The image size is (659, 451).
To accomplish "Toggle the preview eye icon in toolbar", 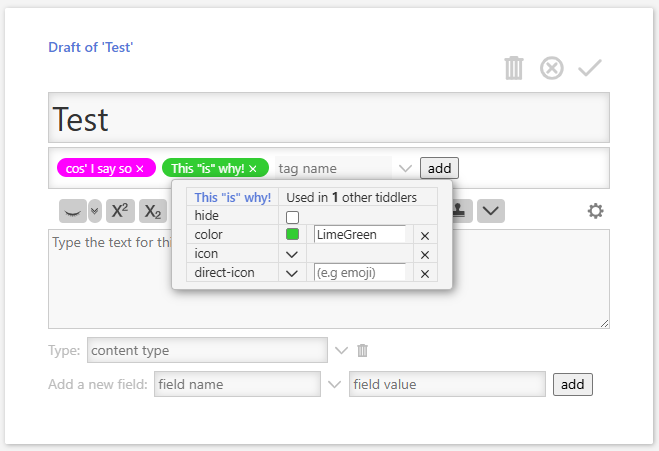I will [73, 211].
